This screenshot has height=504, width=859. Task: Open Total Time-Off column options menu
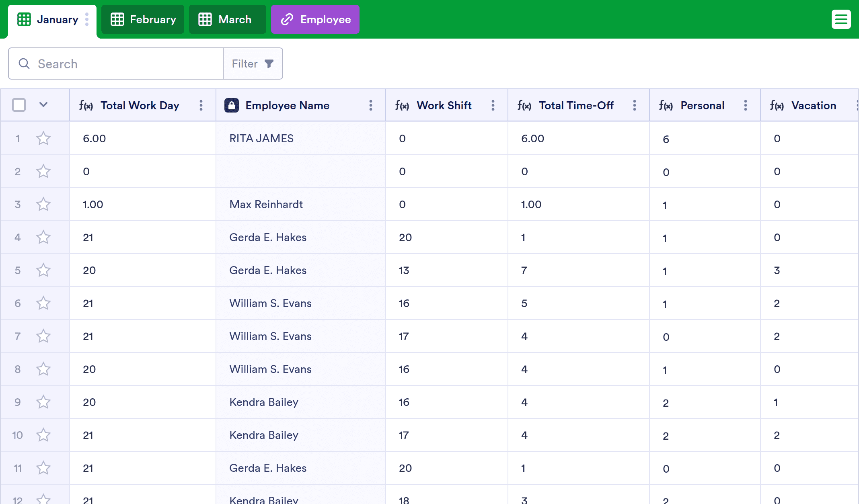[635, 105]
